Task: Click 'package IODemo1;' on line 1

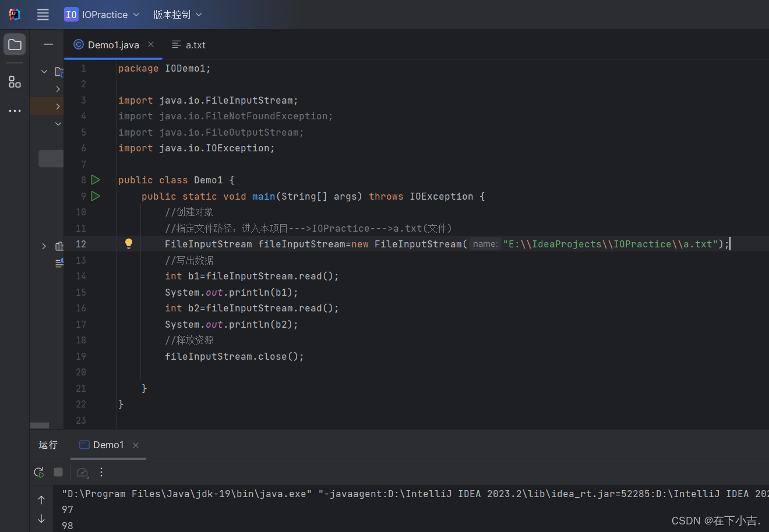Action: 164,68
